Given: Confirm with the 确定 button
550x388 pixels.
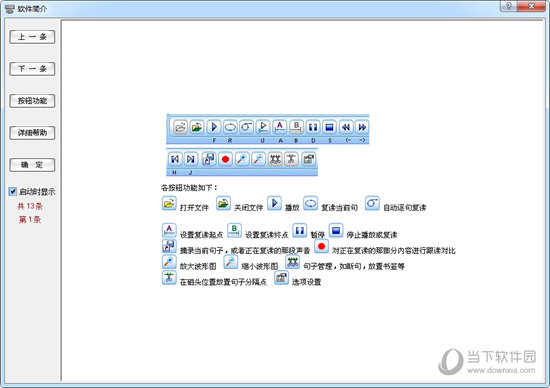Looking at the screenshot, I should 32,165.
